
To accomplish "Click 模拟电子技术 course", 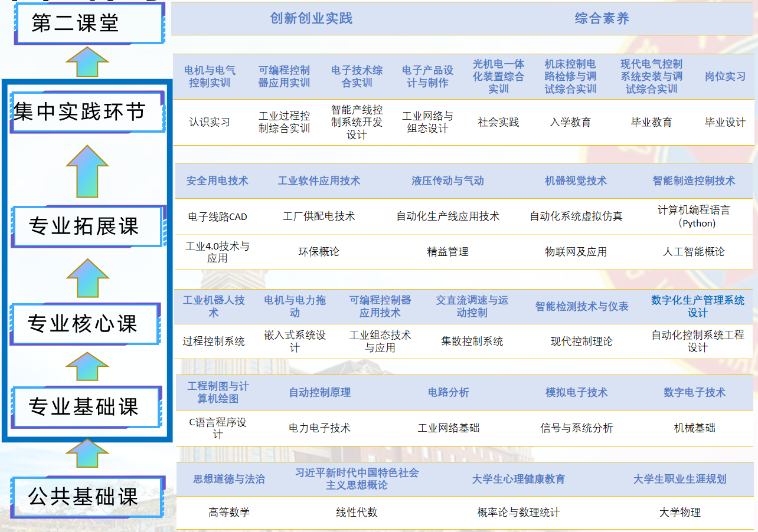I will coord(576,392).
